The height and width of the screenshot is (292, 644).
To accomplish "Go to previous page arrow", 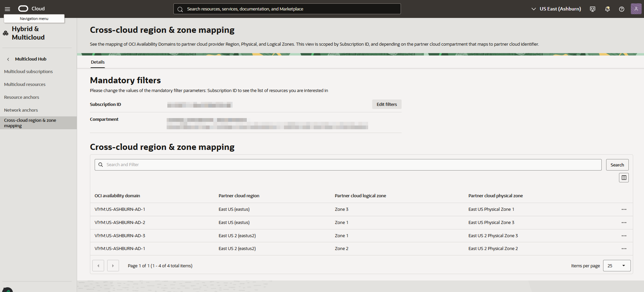I will [98, 266].
